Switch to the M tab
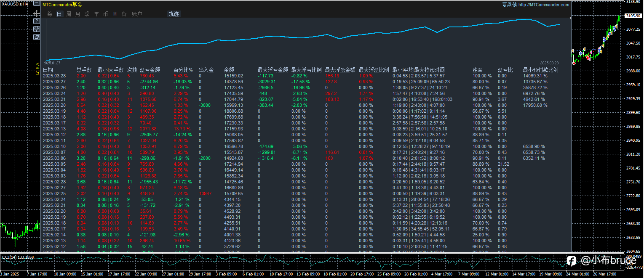This screenshot has width=644, height=278. click(115, 14)
